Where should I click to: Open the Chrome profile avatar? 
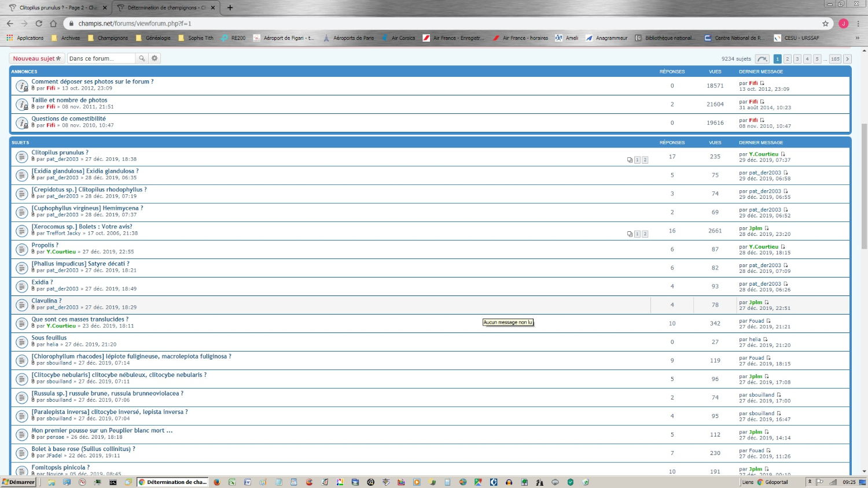pyautogui.click(x=843, y=24)
